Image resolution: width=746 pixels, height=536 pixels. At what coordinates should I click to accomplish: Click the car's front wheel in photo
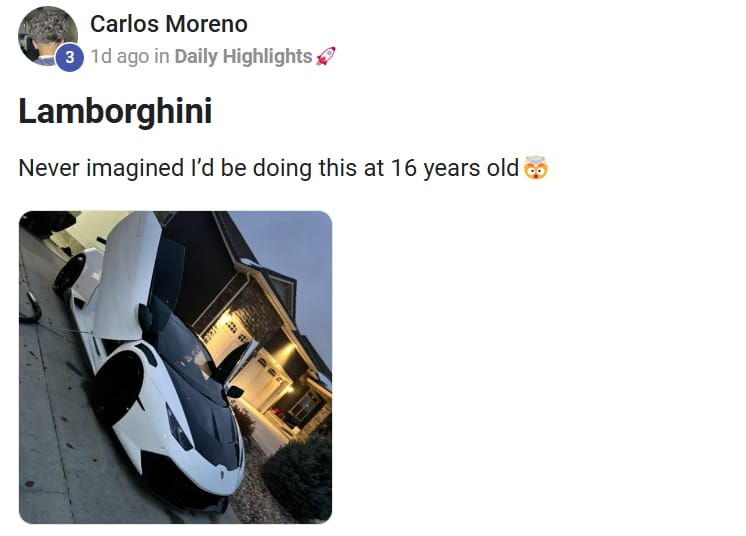(x=119, y=386)
